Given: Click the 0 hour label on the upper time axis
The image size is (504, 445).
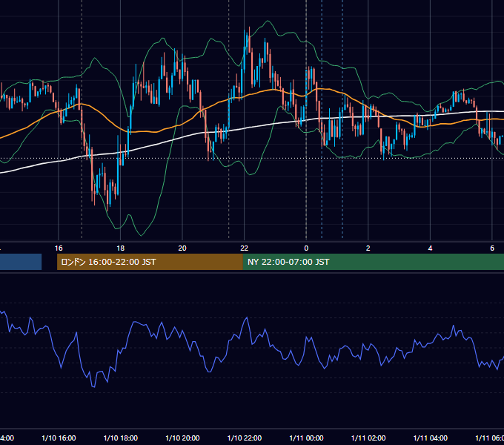Looking at the screenshot, I should 306,248.
